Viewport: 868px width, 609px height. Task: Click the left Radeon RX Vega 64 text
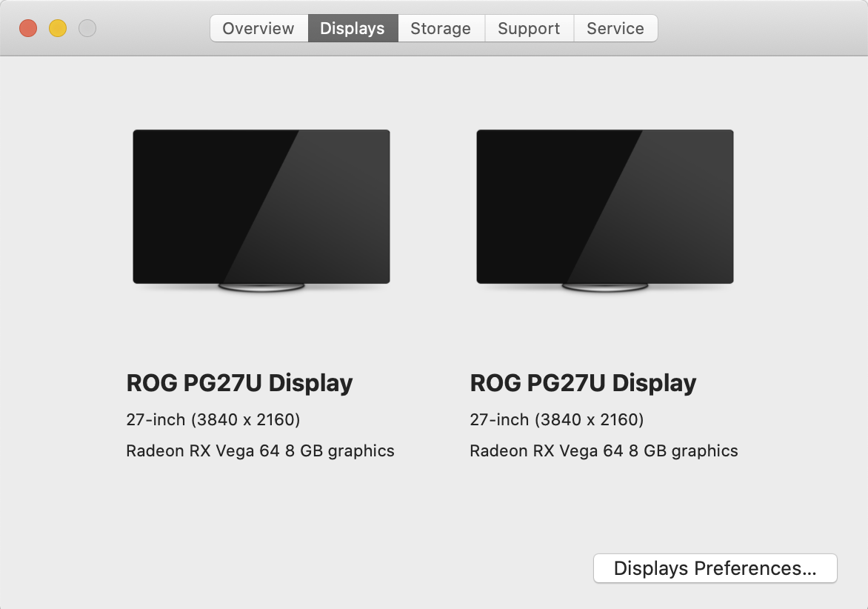260,450
